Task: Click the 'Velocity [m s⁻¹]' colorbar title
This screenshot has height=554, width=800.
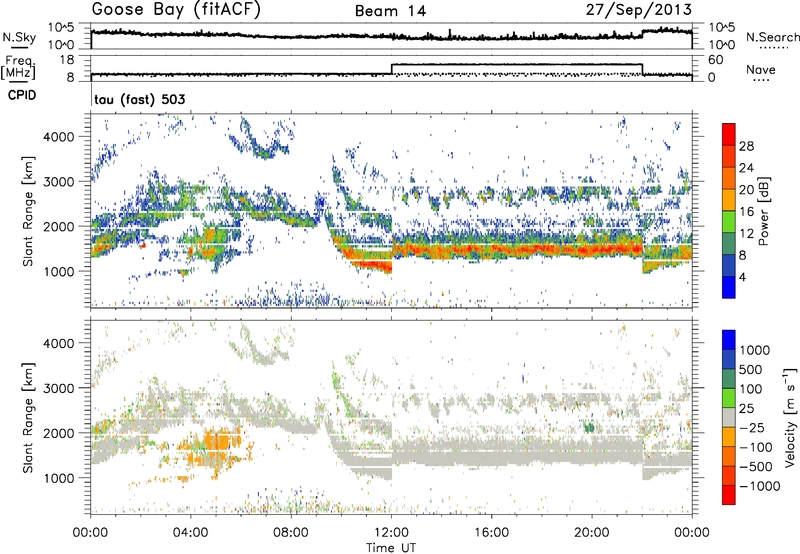Action: [x=790, y=417]
